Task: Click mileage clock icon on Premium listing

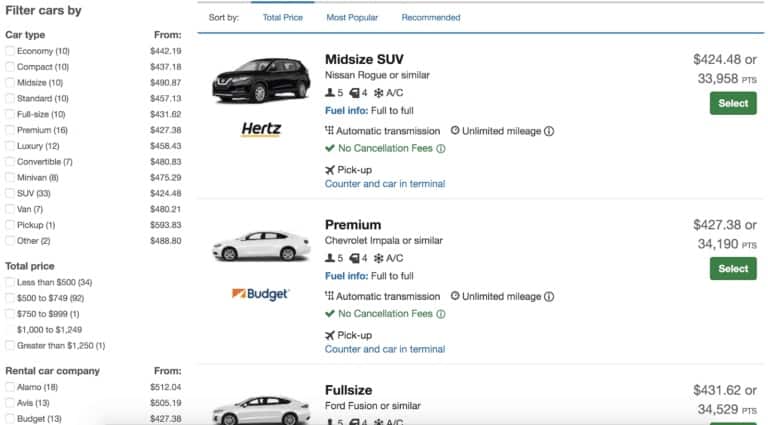Action: click(455, 296)
